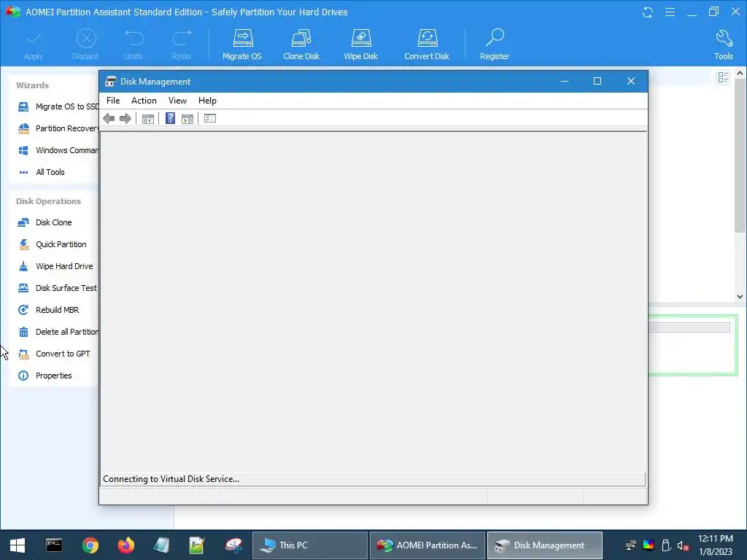
Task: Click the refresh icon in AOMEI title bar
Action: tap(648, 12)
